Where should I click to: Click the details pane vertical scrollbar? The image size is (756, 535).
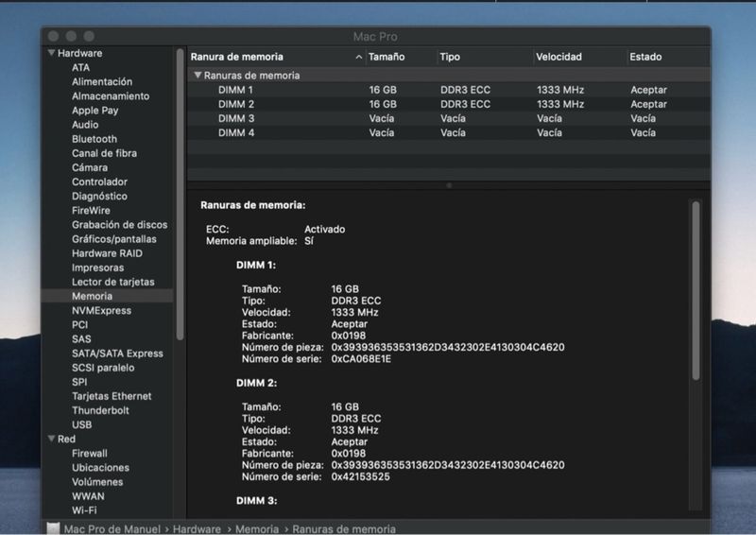pos(696,291)
